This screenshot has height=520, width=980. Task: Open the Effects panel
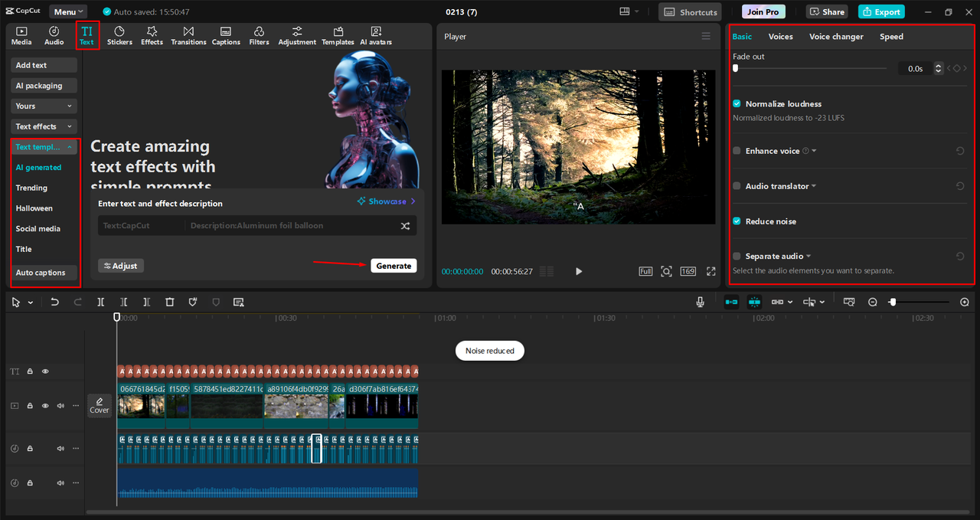(152, 35)
